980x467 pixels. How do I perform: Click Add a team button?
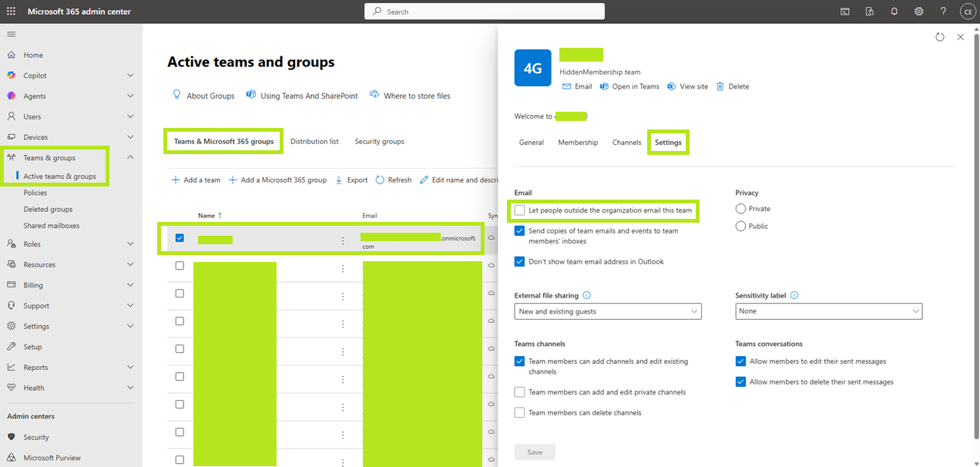[196, 180]
